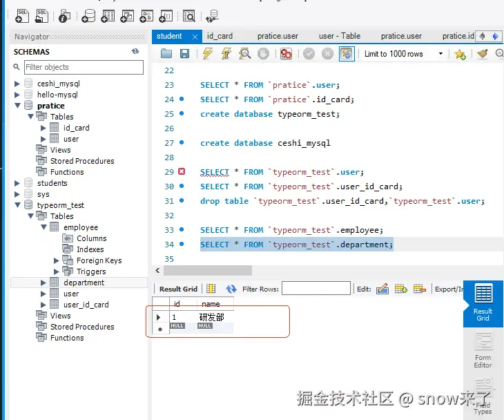This screenshot has width=504, height=420.
Task: Refresh result grid icon
Action: click(231, 289)
